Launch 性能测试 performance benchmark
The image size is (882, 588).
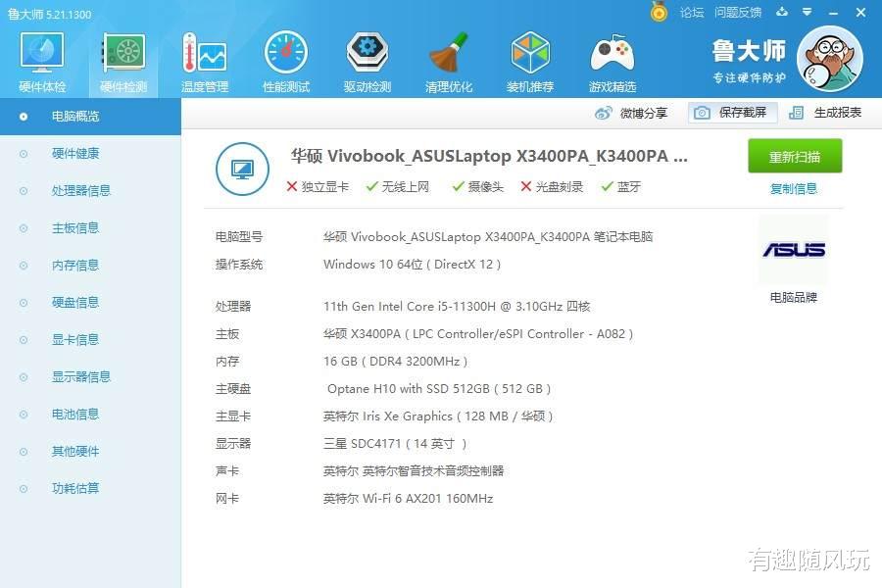[x=285, y=59]
